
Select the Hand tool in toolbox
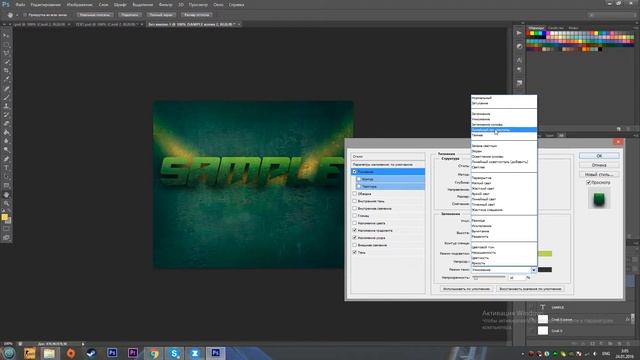tap(6, 194)
